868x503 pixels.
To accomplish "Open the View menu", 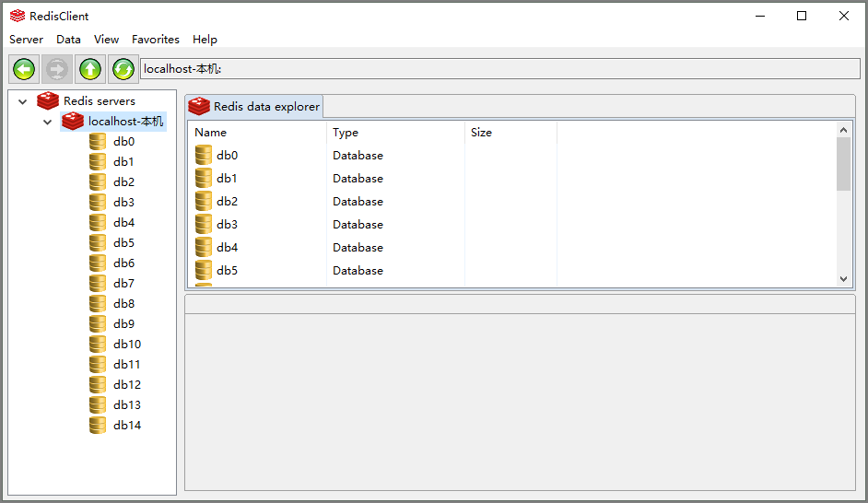I will pos(106,40).
